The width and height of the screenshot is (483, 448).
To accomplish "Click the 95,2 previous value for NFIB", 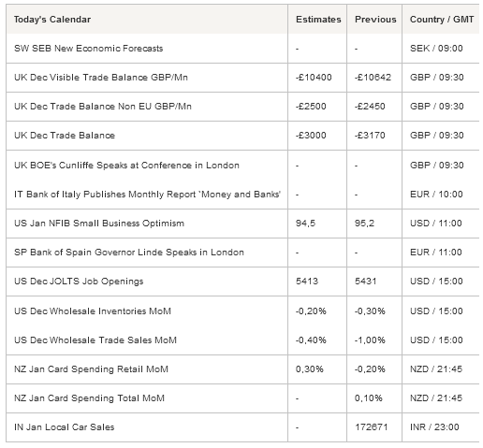I will pyautogui.click(x=364, y=224).
